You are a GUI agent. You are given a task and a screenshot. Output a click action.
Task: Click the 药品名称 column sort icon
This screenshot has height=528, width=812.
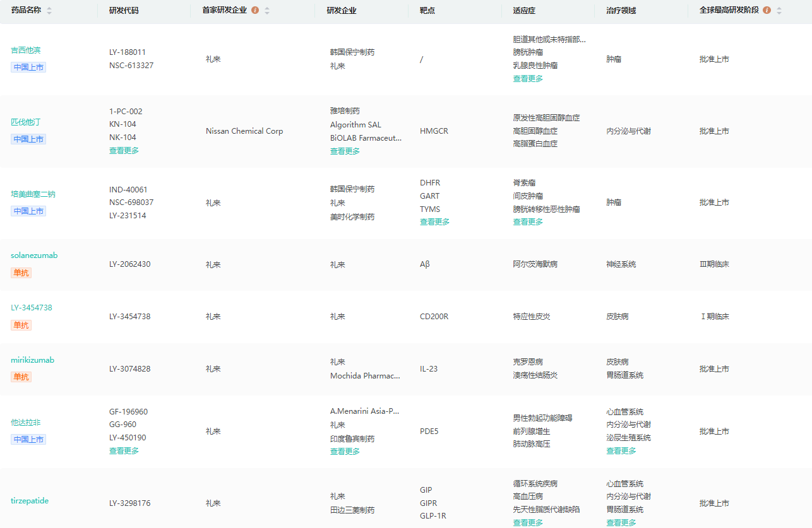coord(49,11)
